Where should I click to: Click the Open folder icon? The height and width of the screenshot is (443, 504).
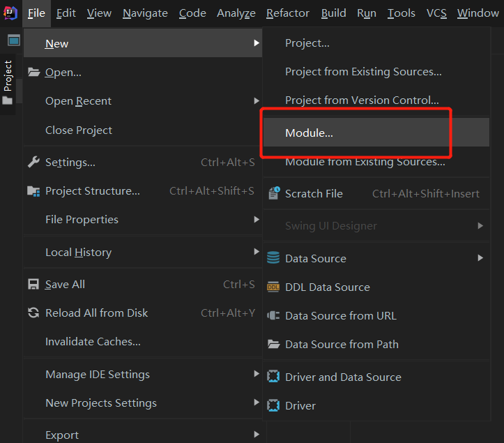click(33, 73)
